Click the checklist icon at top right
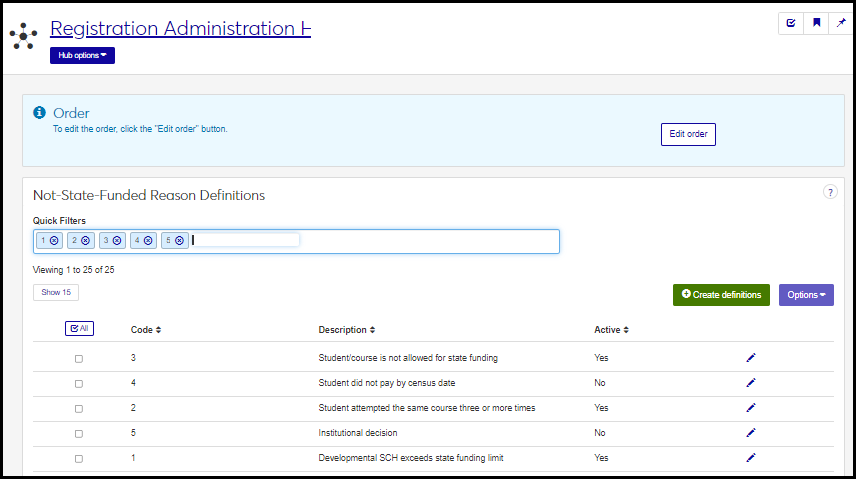 click(791, 23)
